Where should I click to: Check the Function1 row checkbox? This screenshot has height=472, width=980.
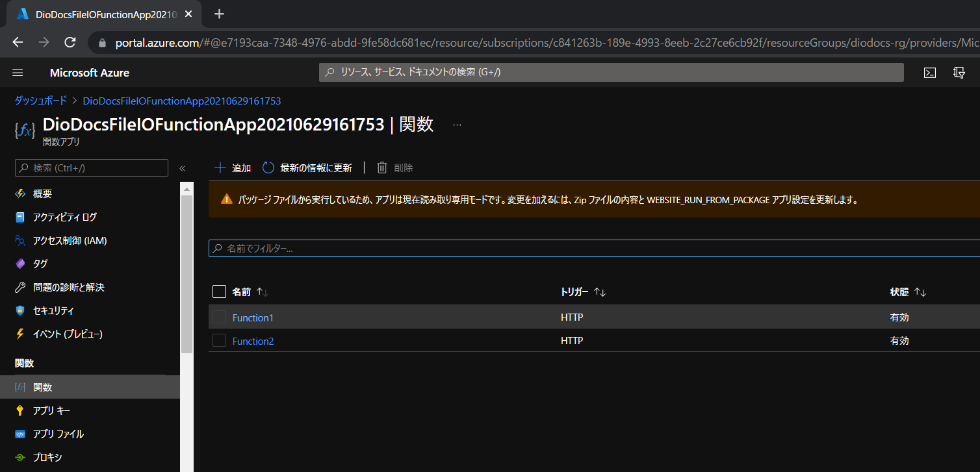(x=219, y=317)
